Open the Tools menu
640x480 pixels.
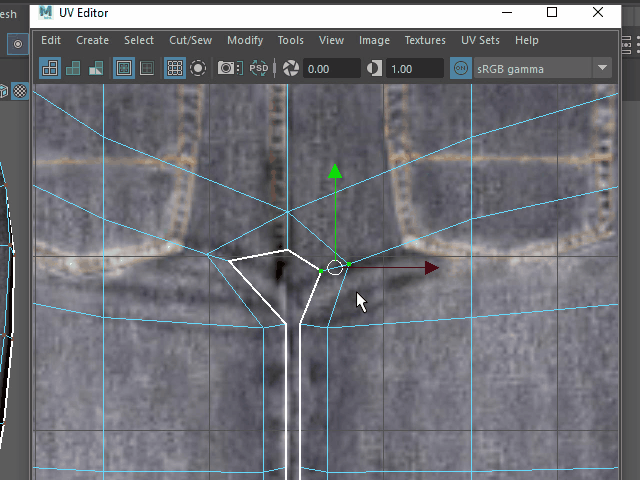(291, 40)
